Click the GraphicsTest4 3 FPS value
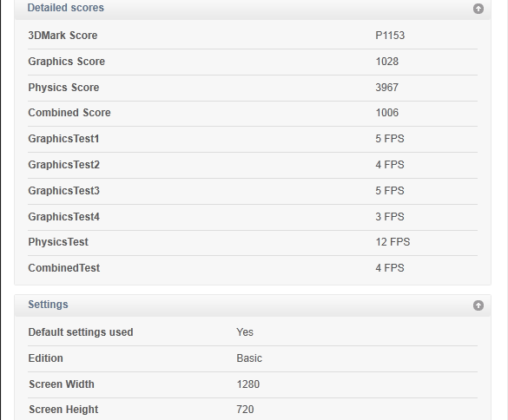Viewport: 508px width, 420px height. [390, 217]
